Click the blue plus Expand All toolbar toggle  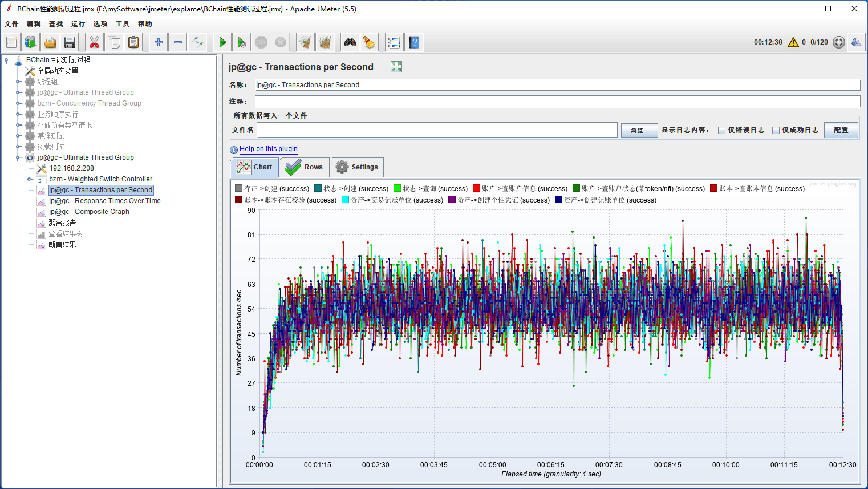click(159, 42)
